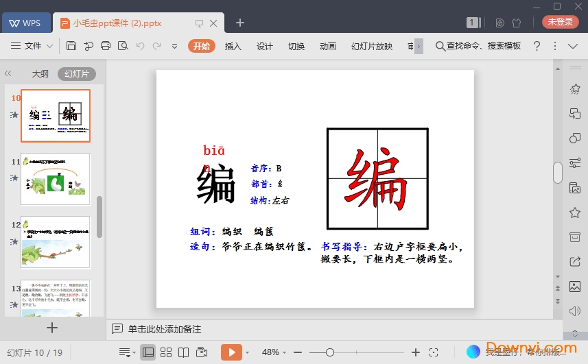Click the add new slide plus button
This screenshot has height=364, width=588.
coord(52,328)
